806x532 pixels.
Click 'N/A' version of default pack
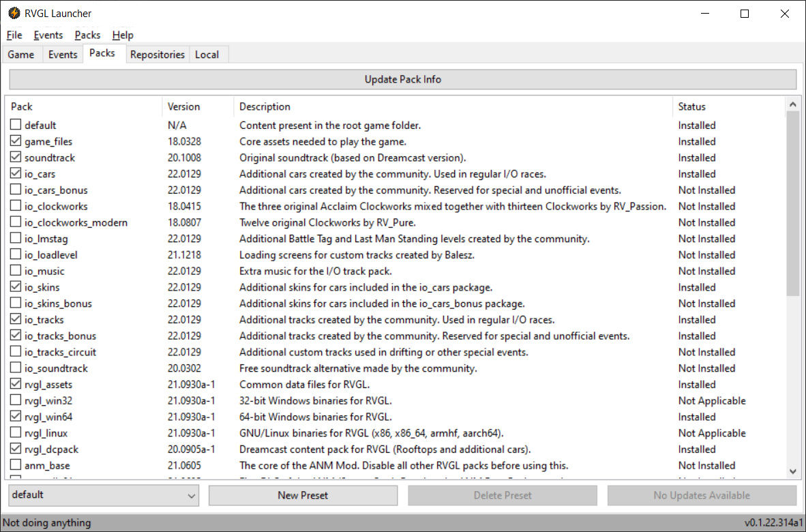[177, 125]
